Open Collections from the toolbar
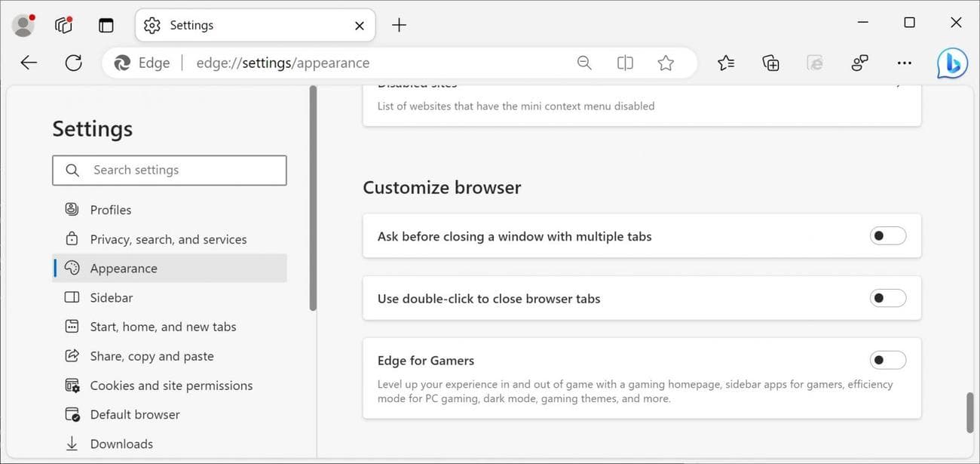 [x=770, y=63]
